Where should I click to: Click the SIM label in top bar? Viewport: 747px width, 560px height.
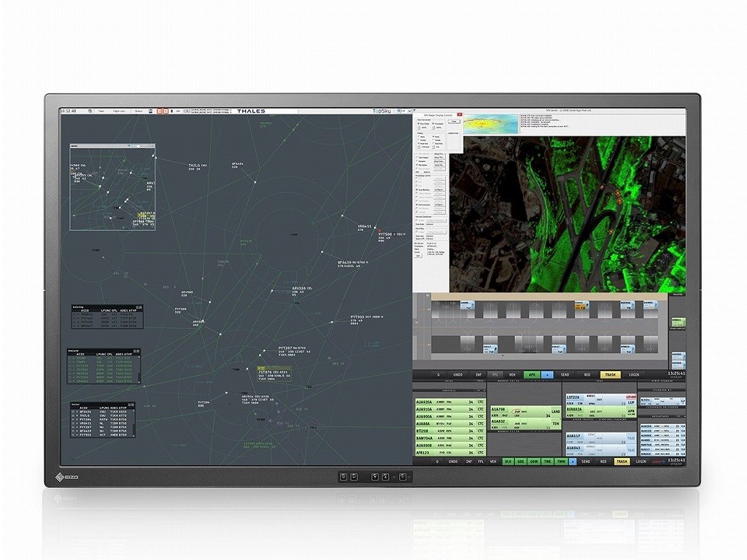click(x=178, y=111)
